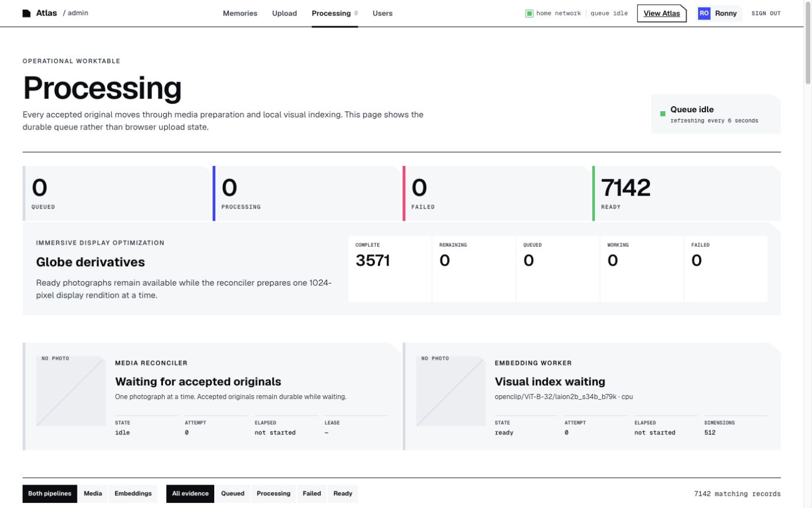Show only Queued records
Image resolution: width=812 pixels, height=508 pixels.
[x=232, y=494]
